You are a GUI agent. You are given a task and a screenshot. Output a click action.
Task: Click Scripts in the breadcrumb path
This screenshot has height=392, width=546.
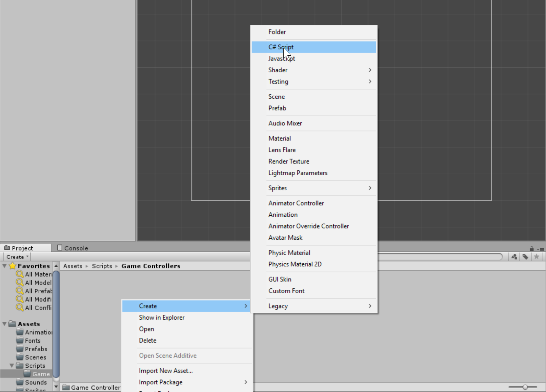point(102,266)
